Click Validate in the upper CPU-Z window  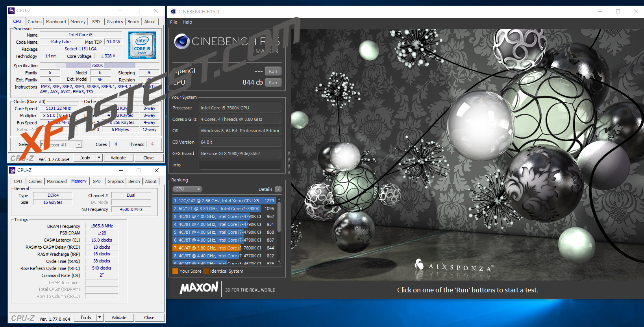(118, 158)
